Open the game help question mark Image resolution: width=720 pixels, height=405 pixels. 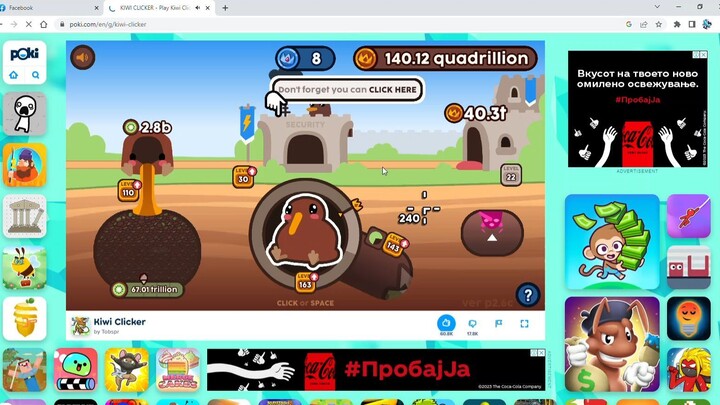point(528,295)
